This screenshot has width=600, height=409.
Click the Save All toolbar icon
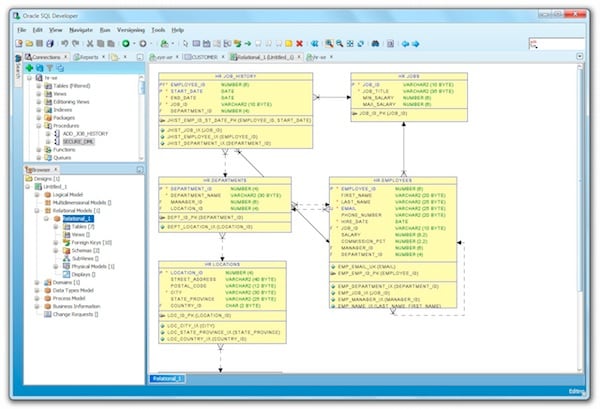[x=50, y=44]
